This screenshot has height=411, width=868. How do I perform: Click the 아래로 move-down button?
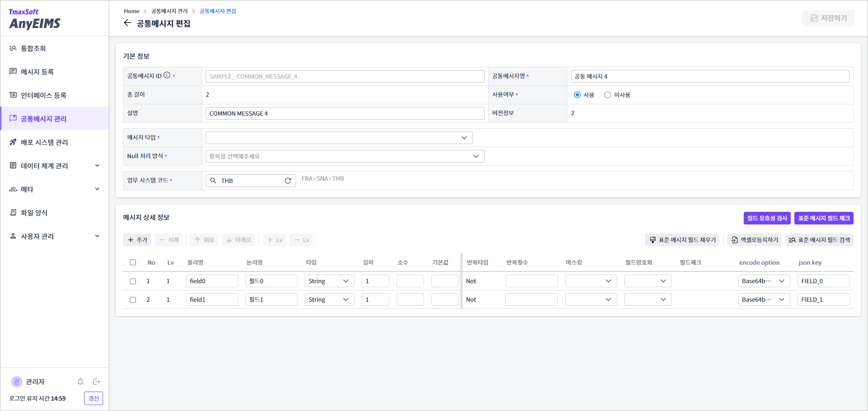coord(238,240)
